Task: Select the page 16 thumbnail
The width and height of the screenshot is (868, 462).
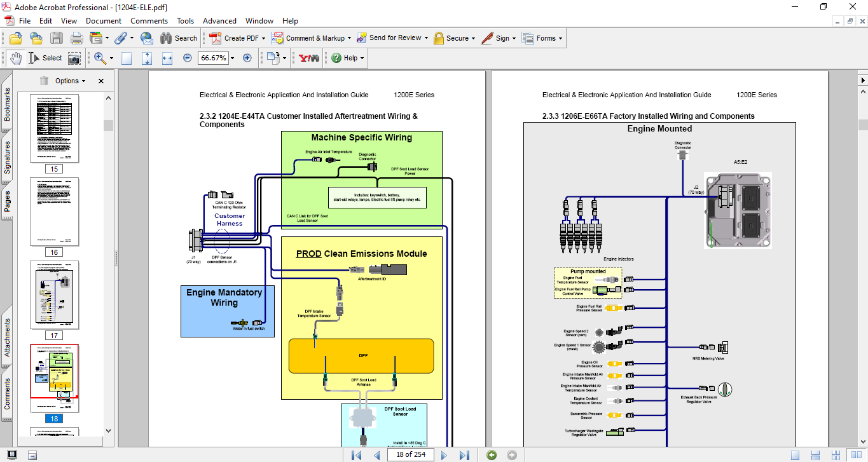Action: [54, 212]
